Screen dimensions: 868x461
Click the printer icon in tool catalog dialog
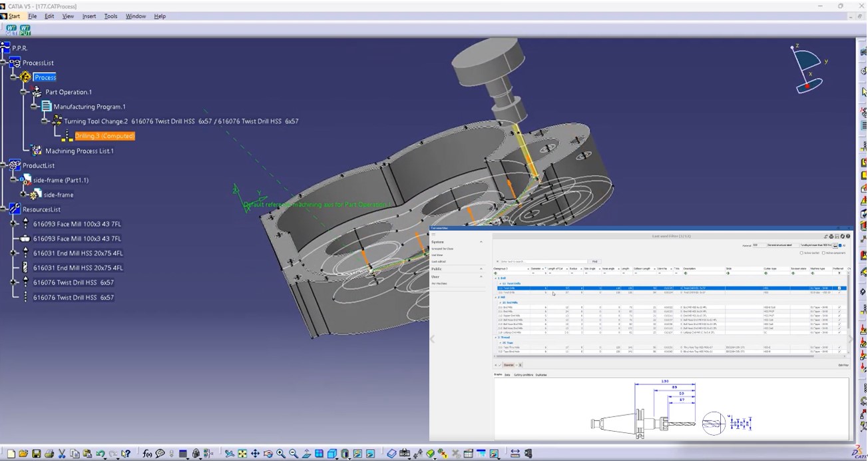tap(831, 236)
